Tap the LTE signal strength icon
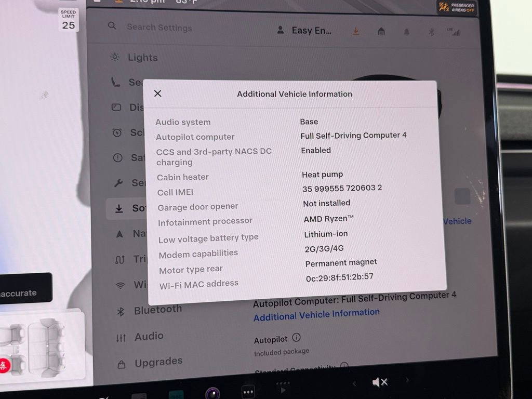Image resolution: width=532 pixels, height=399 pixels. click(456, 32)
